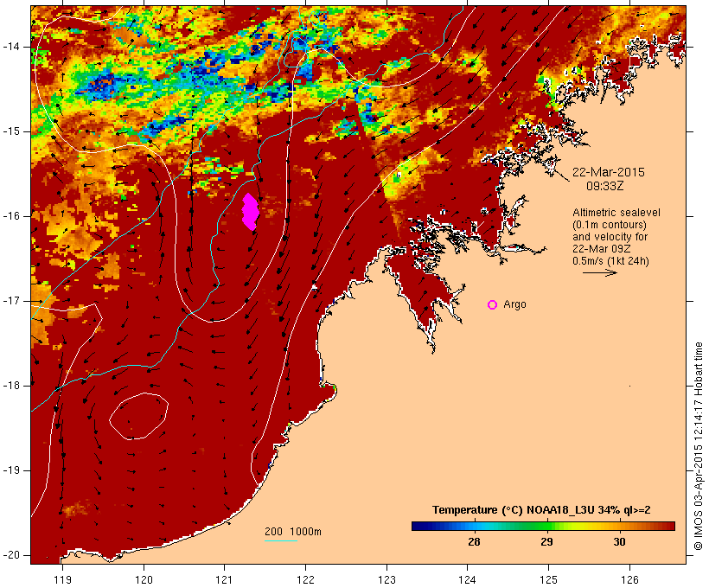Click the '126' longitude axis label
The image size is (709, 588).
click(x=629, y=579)
